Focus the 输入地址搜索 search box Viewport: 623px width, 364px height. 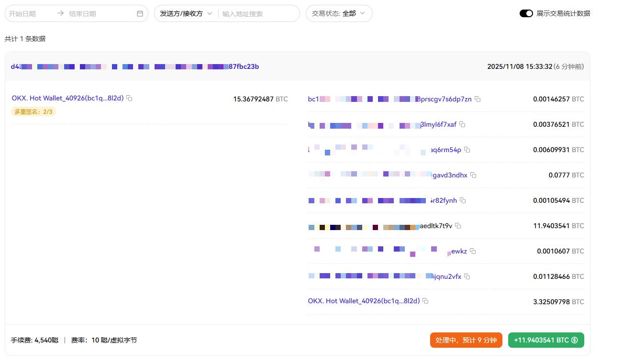coord(257,14)
